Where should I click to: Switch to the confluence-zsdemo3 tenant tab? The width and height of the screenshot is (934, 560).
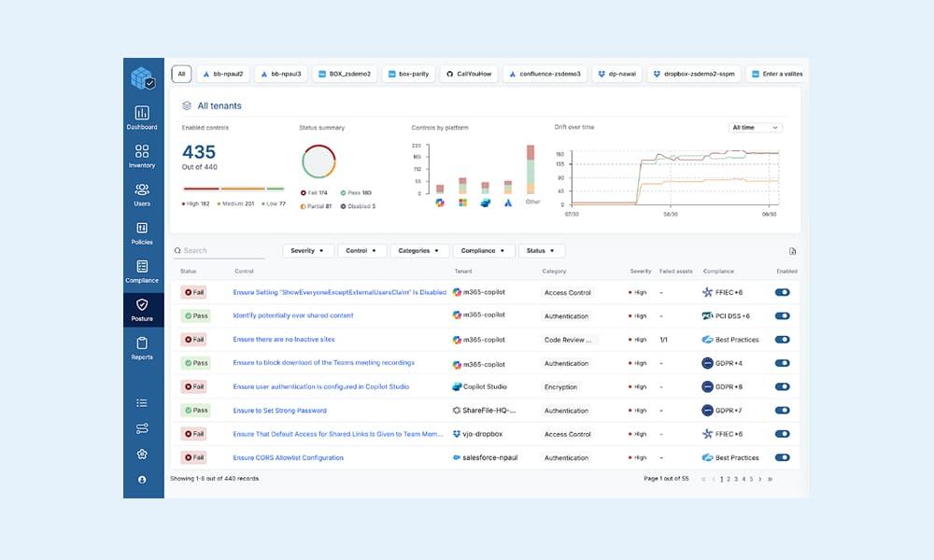pyautogui.click(x=545, y=74)
